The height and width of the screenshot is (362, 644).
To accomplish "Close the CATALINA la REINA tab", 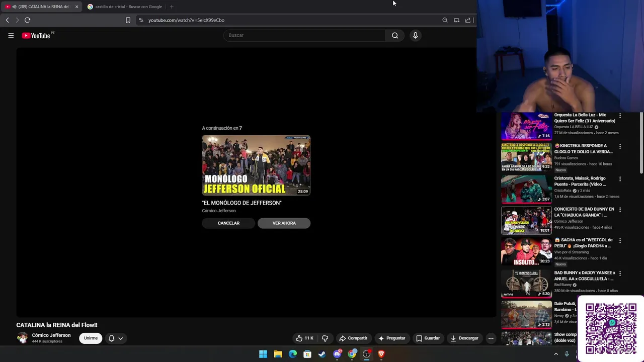I will (76, 7).
